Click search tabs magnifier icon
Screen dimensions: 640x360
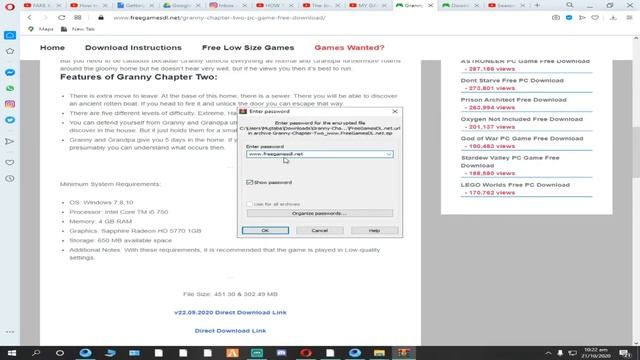(570, 5)
